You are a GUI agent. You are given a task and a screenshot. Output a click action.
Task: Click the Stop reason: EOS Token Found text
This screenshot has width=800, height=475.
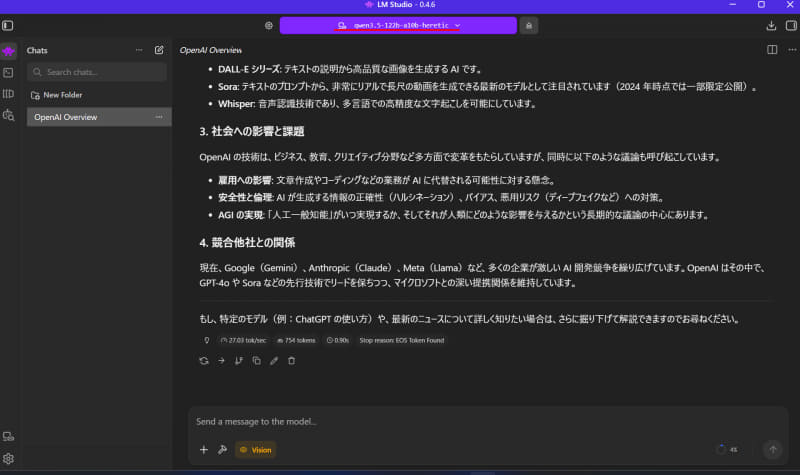(x=402, y=340)
